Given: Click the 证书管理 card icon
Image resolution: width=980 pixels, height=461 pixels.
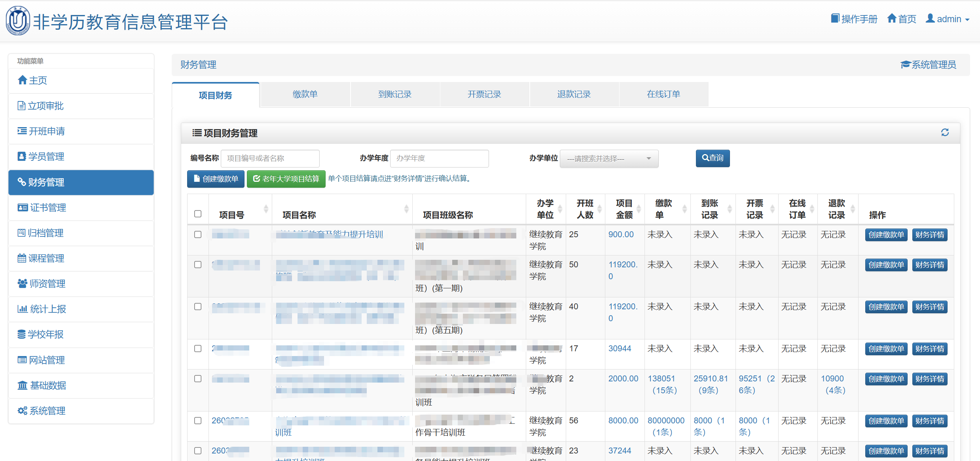Looking at the screenshot, I should tap(23, 208).
